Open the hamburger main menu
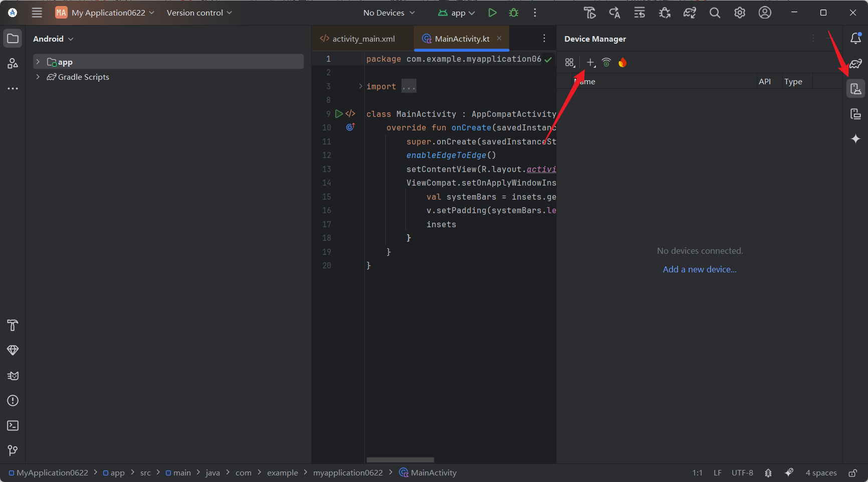The height and width of the screenshot is (482, 868). click(x=37, y=13)
